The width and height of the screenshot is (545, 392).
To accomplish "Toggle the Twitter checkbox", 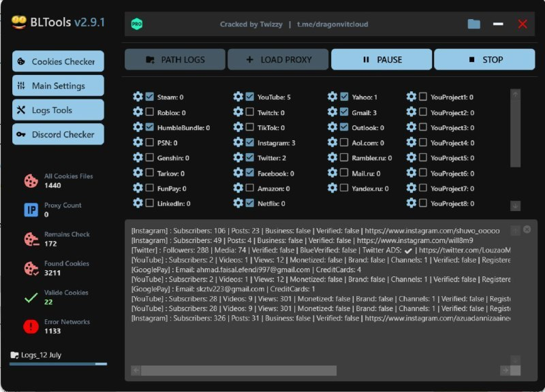I will point(250,158).
